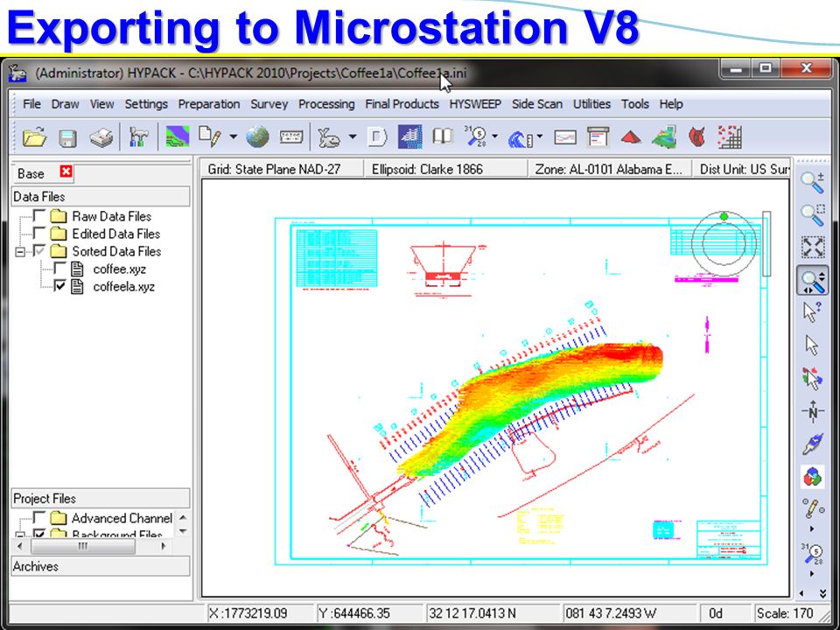Viewport: 840px width, 630px height.
Task: Open dropdown arrow next to whale icon
Action: click(x=352, y=137)
